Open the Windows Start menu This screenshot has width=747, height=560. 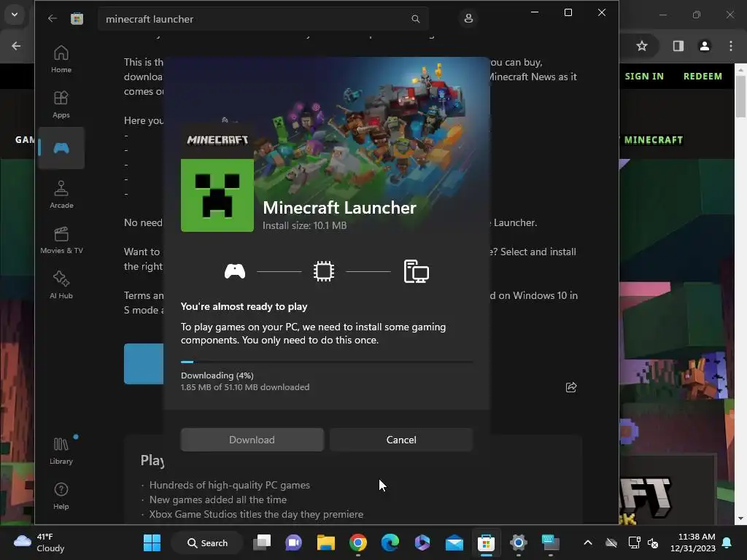152,542
